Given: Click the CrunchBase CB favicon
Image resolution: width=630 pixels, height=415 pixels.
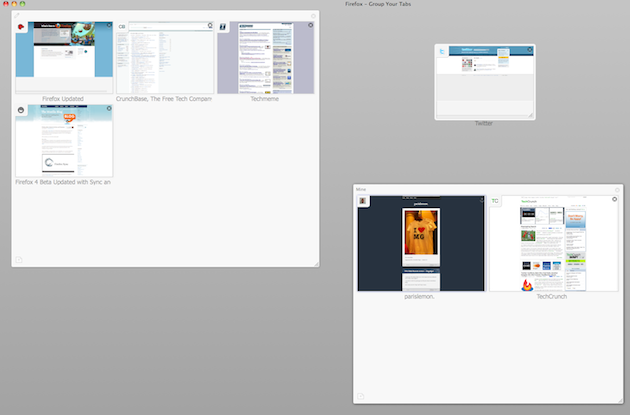Looking at the screenshot, I should tap(122, 27).
